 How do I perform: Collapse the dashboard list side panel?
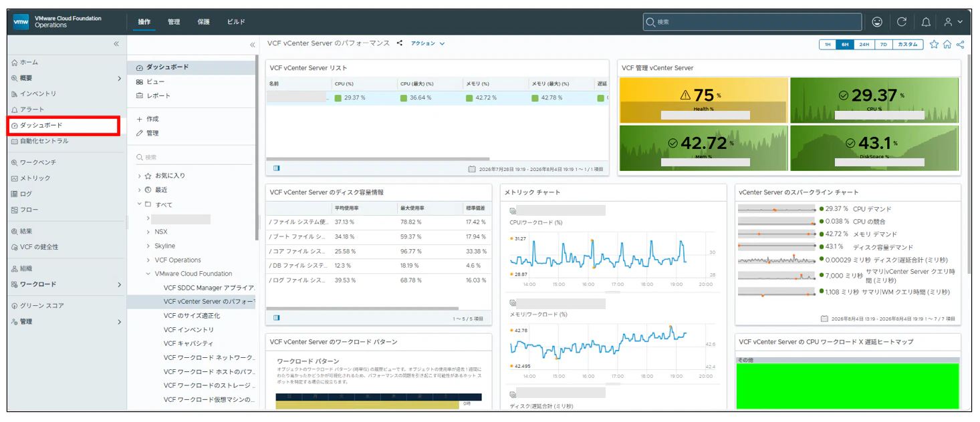pos(252,45)
